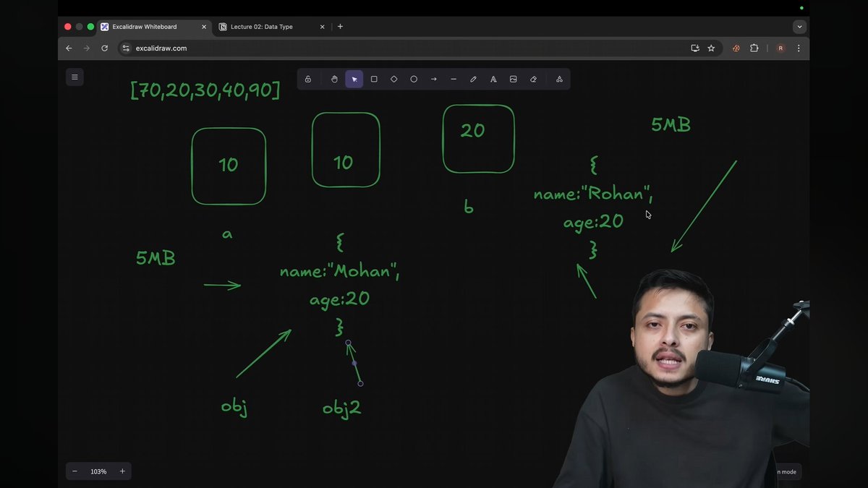Install Excalidraw app icon in address bar
Screen dimensions: 868x488
[695, 48]
